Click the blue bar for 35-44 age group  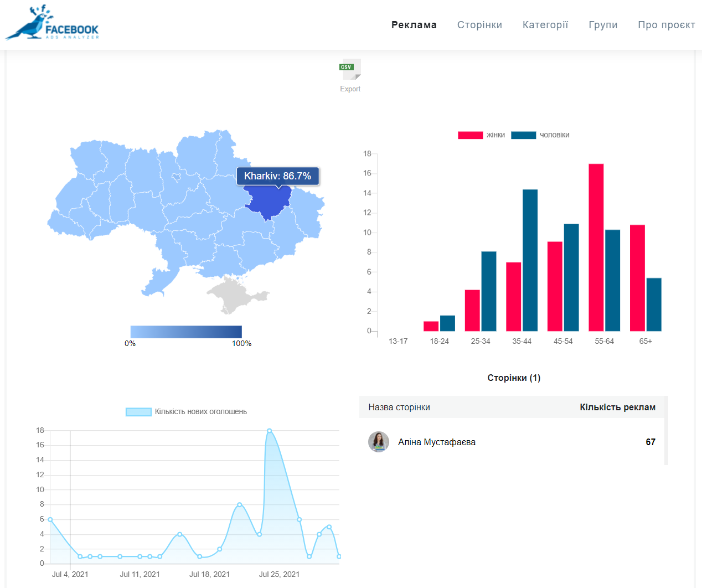530,260
